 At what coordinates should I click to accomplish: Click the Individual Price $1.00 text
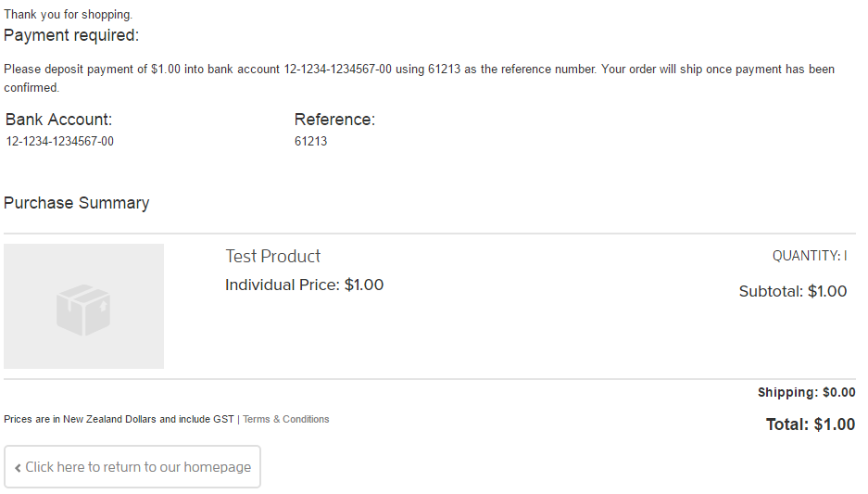click(x=304, y=285)
